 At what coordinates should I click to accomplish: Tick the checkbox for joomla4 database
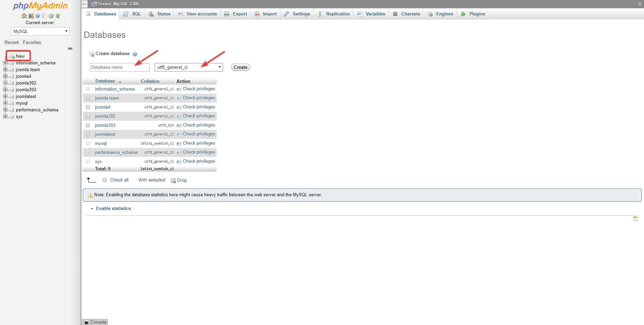click(88, 107)
